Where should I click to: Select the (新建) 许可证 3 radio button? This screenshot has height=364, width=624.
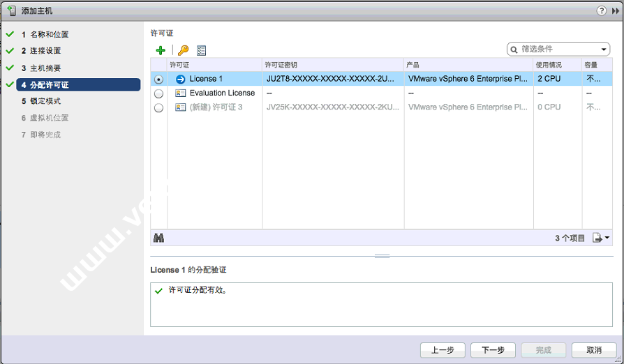158,107
